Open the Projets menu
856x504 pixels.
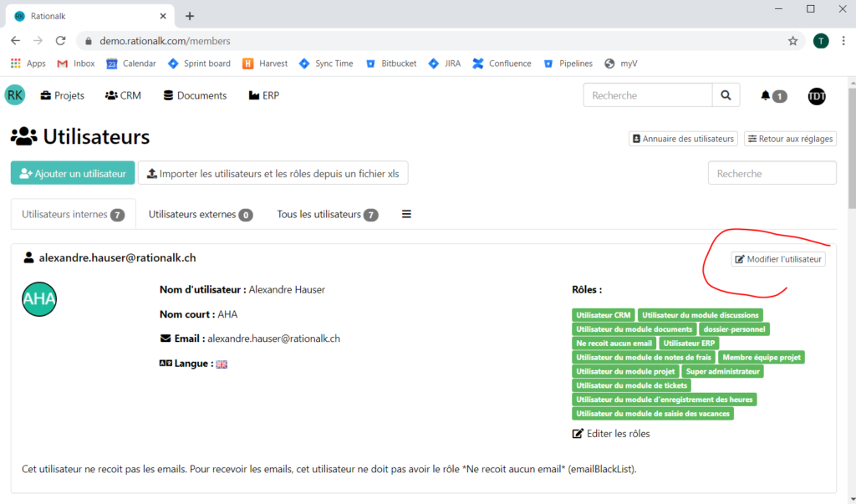coord(63,95)
